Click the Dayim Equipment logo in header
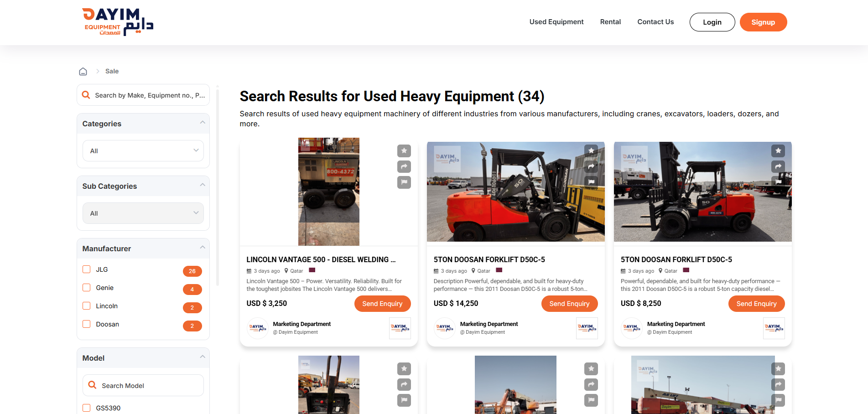Viewport: 868px width, 414px height. pos(118,22)
